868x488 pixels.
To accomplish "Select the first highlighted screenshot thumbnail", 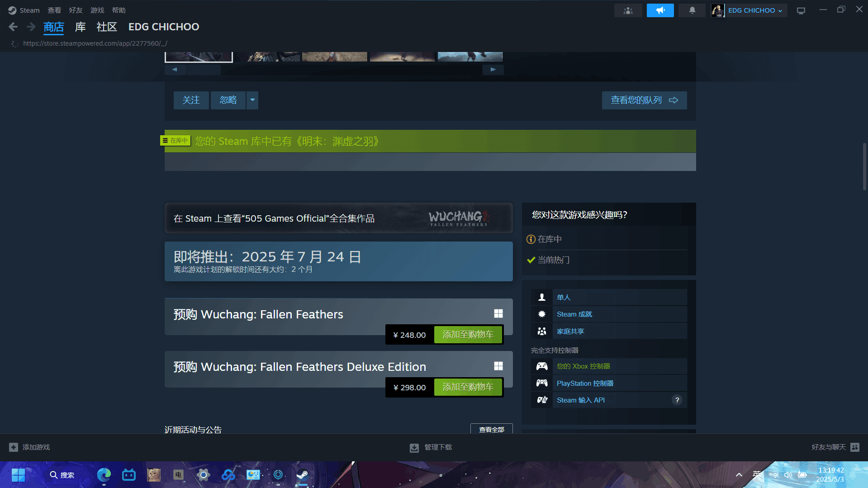I will click(199, 57).
